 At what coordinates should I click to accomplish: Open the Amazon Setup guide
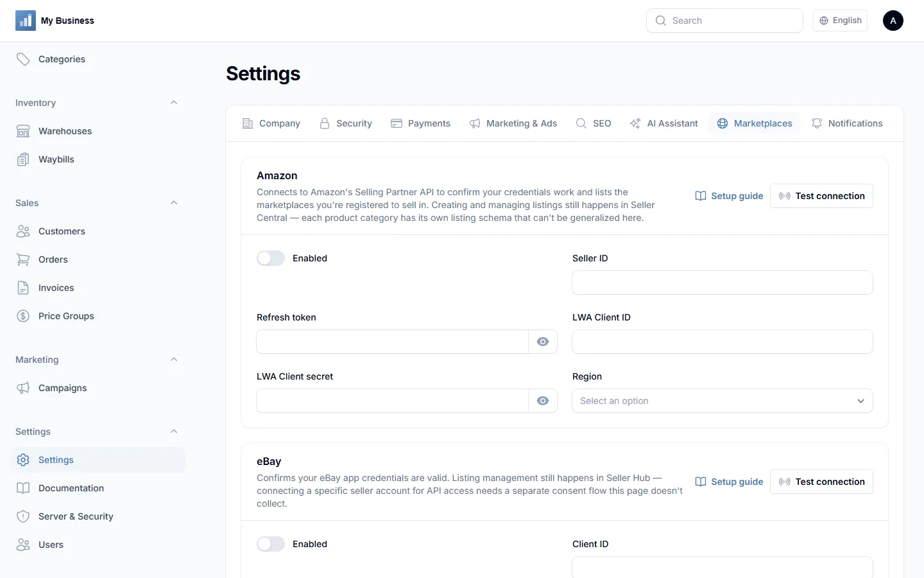pos(729,196)
